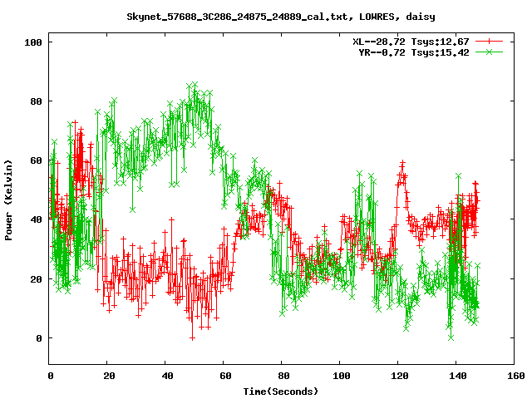The width and height of the screenshot is (532, 399).
Task: Click the red curve's peak near 120 seconds
Action: (x=402, y=163)
